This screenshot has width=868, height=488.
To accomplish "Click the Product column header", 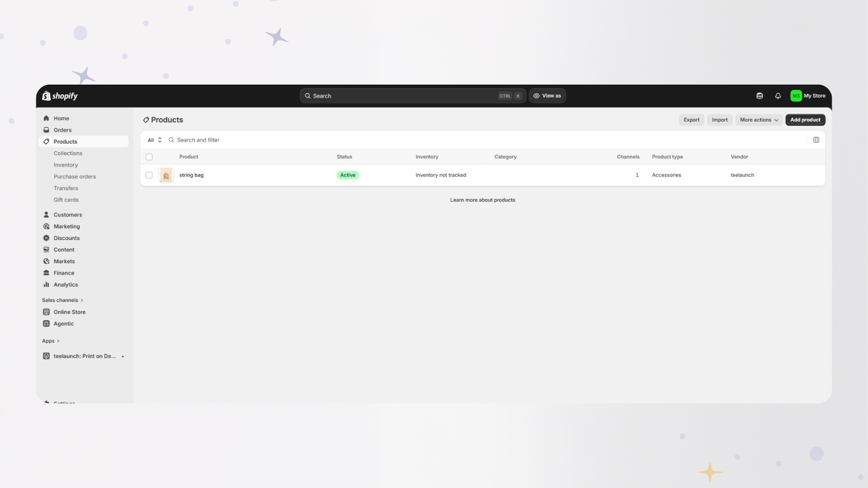I will tap(189, 157).
